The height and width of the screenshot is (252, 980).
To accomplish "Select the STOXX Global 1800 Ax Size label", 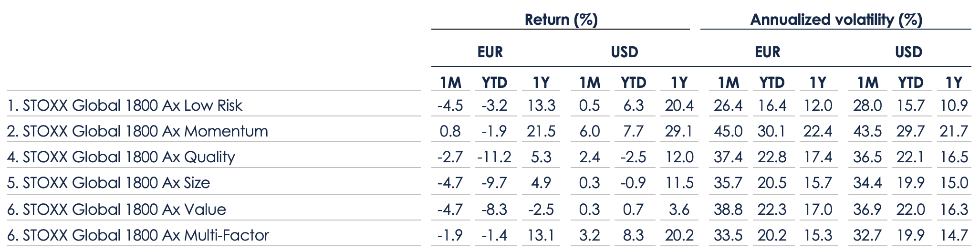I will point(108,183).
